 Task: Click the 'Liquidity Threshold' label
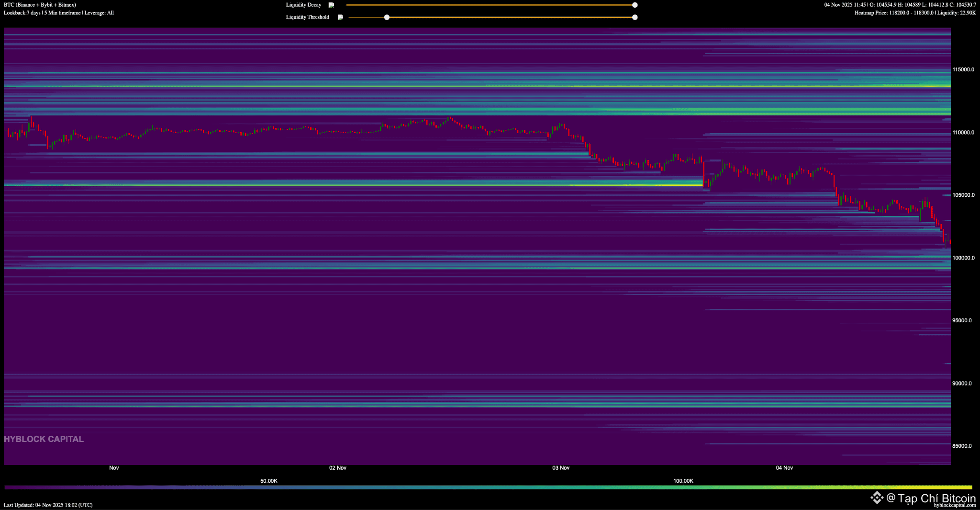click(x=307, y=17)
